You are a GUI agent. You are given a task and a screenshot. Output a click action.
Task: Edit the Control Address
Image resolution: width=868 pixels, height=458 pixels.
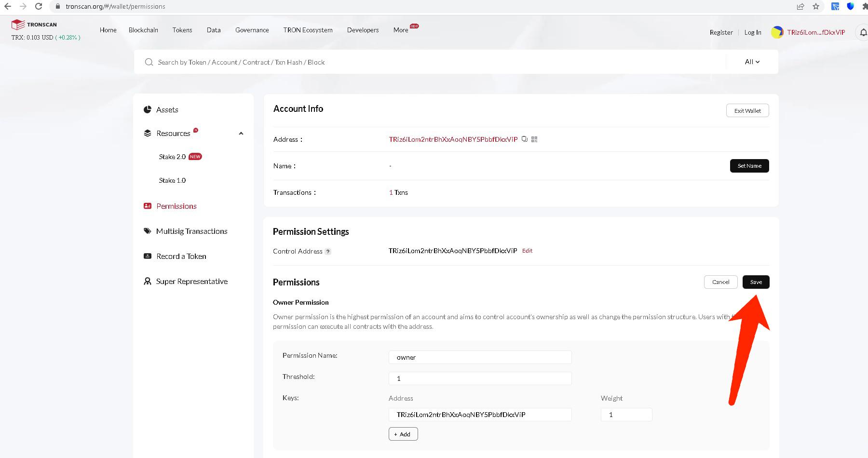pos(527,251)
